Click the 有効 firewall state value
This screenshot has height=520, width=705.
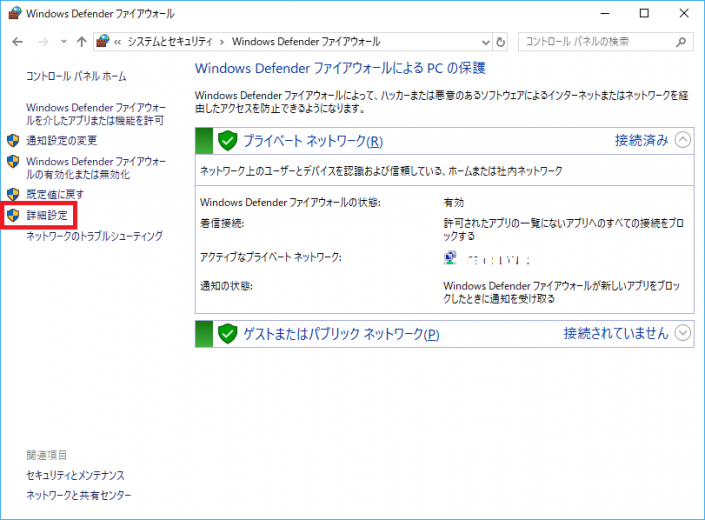click(453, 203)
